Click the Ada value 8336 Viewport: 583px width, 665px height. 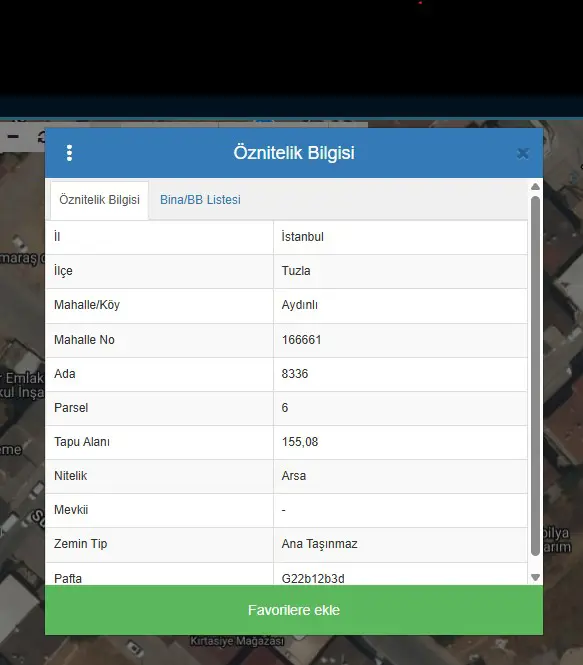(x=295, y=374)
